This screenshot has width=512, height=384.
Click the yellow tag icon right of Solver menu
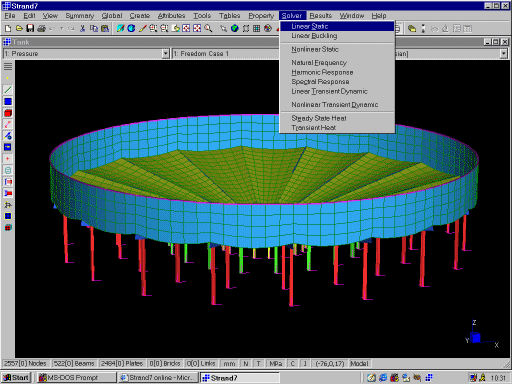(x=412, y=29)
